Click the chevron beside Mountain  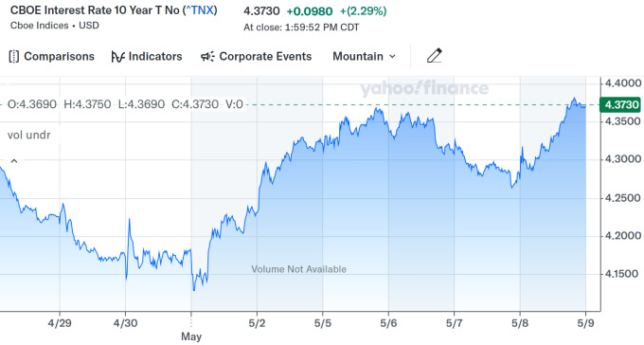pos(392,56)
